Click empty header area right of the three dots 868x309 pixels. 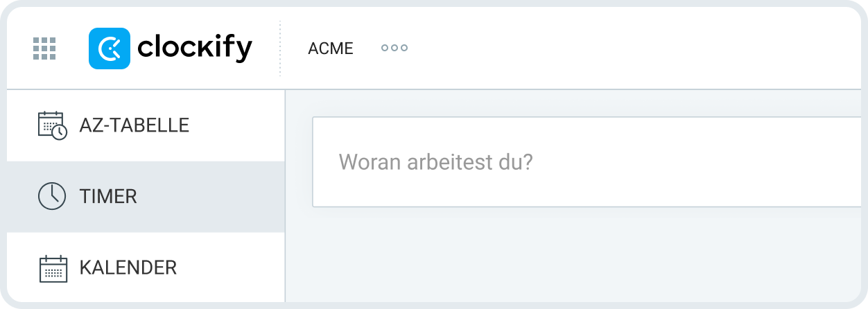(x=624, y=48)
